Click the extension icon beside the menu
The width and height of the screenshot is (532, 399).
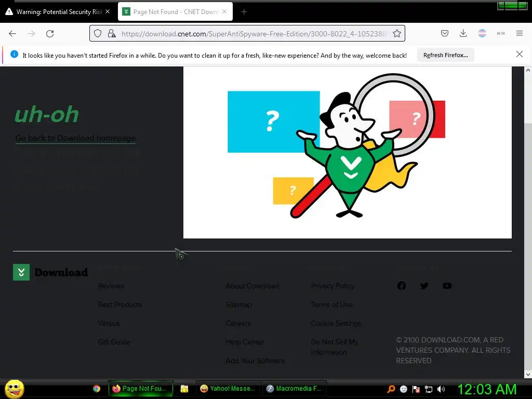[501, 33]
